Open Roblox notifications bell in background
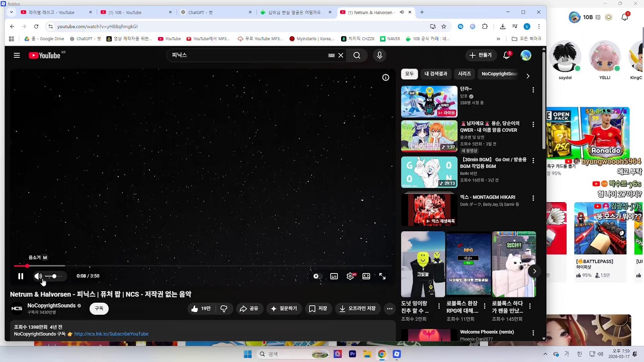Screen dimensions: 644x362 click(x=624, y=17)
